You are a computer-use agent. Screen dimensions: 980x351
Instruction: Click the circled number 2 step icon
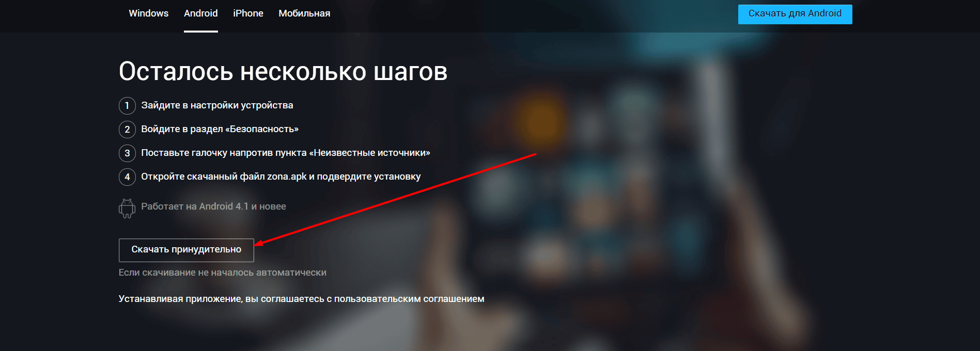(x=127, y=130)
